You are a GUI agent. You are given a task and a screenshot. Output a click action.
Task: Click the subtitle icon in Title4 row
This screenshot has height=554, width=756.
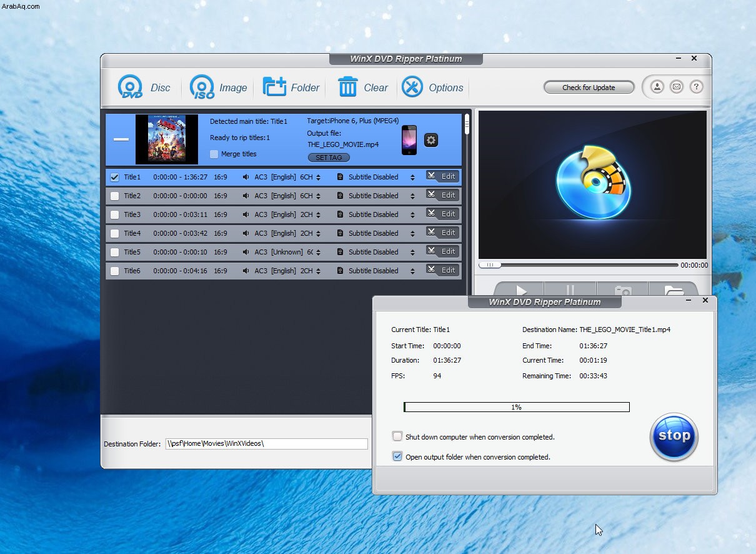[x=340, y=233]
